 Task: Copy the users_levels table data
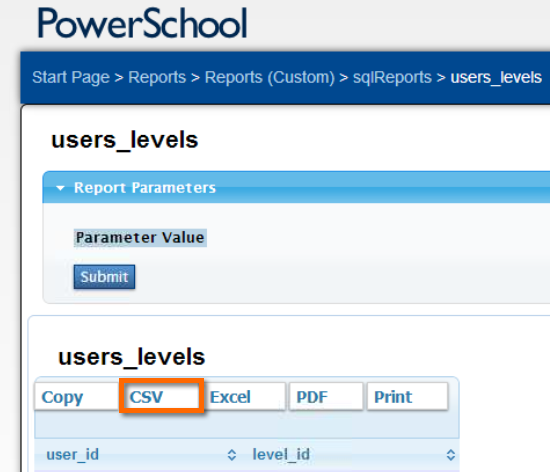coord(76,397)
